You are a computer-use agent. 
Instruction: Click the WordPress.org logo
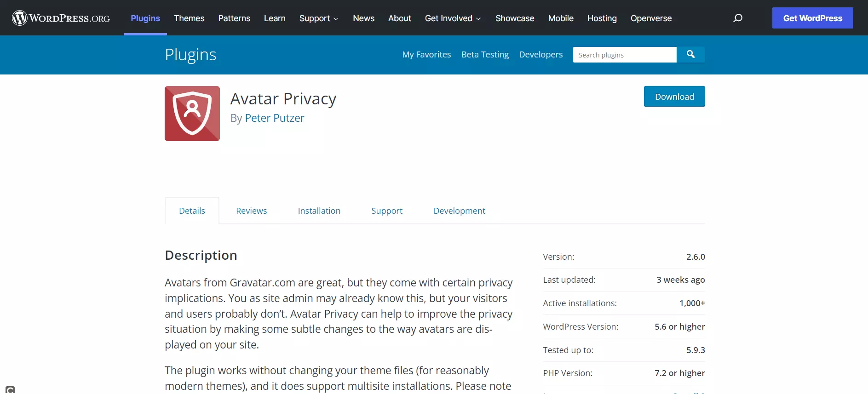[x=61, y=18]
